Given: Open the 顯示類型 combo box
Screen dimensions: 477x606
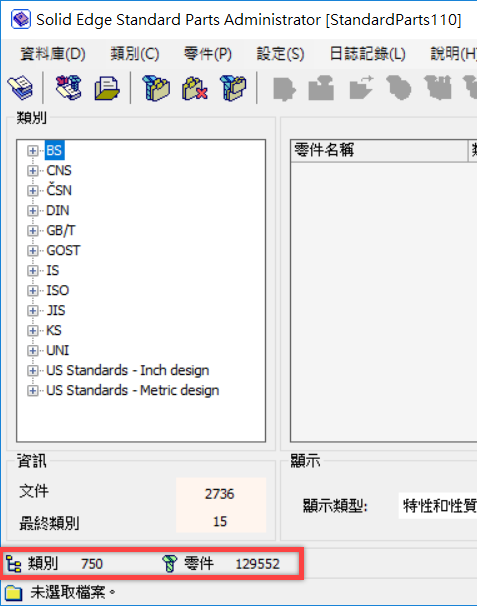Looking at the screenshot, I should tap(438, 506).
